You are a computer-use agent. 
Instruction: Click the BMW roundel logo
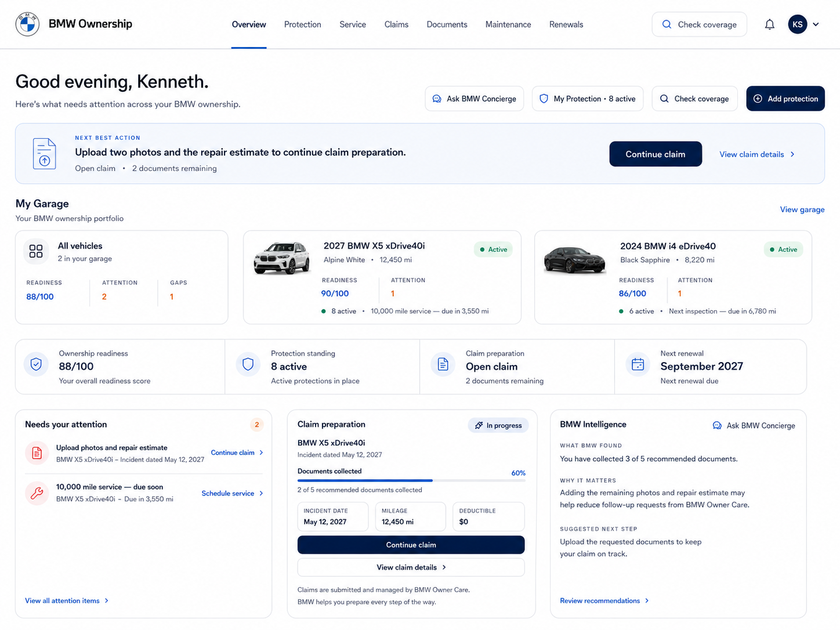27,24
